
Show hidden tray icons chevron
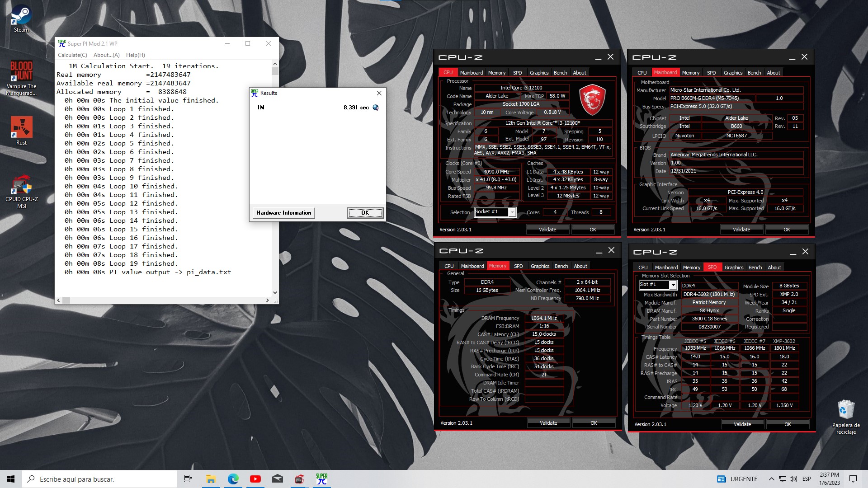click(x=771, y=479)
